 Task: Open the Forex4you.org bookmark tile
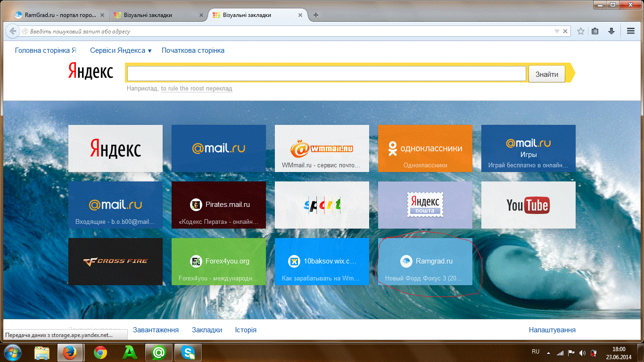point(219,262)
